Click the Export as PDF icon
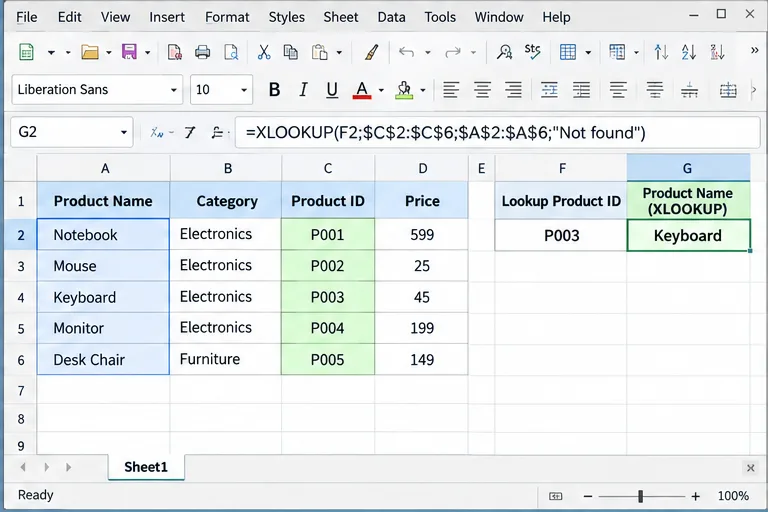Viewport: 768px width, 512px height. [174, 52]
